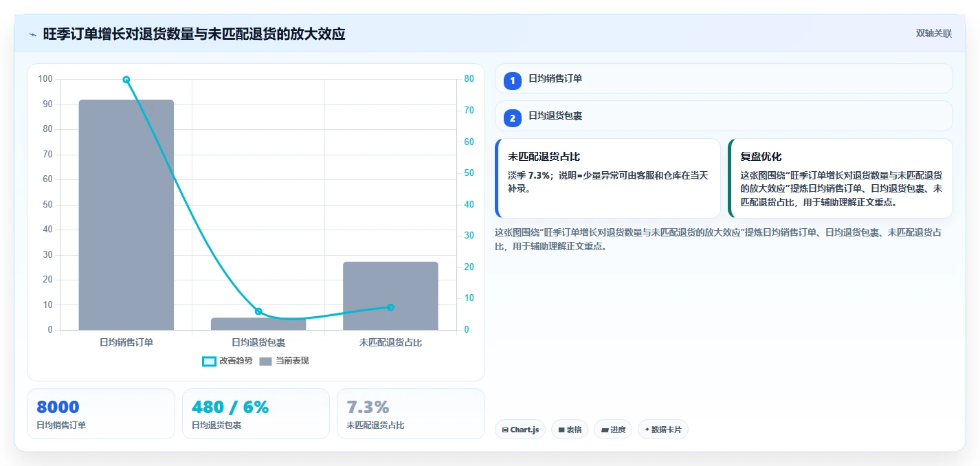Click the 改善趋势 legend label
Screen dimensions: 980x466
pos(236,361)
